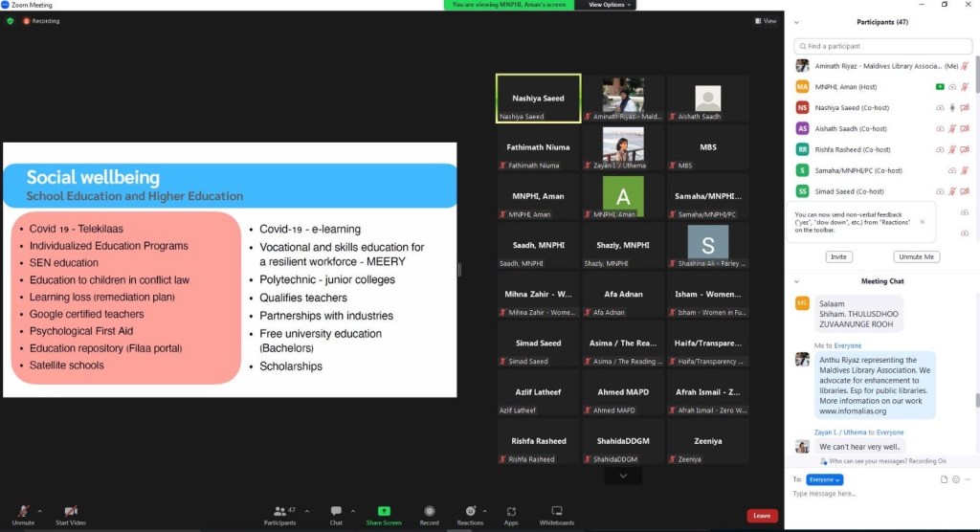Click the Invite button
The image size is (980, 532).
click(838, 256)
